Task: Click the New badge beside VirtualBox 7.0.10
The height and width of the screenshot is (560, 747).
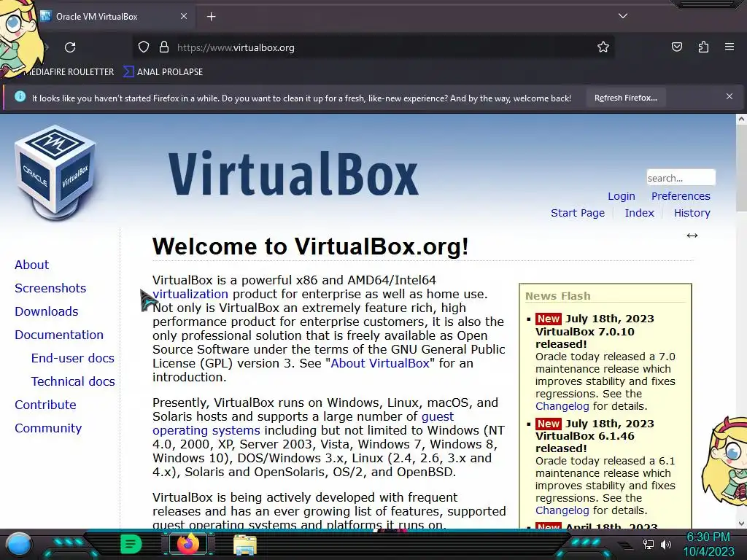Action: coord(549,319)
